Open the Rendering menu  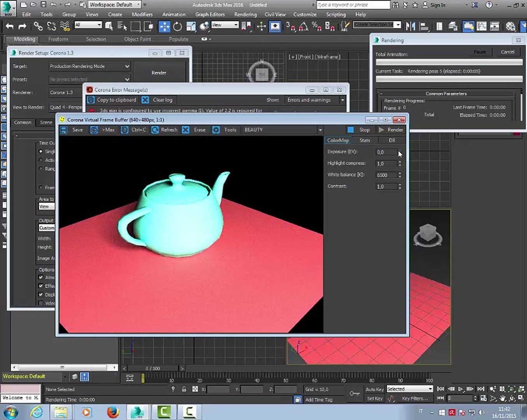(245, 14)
